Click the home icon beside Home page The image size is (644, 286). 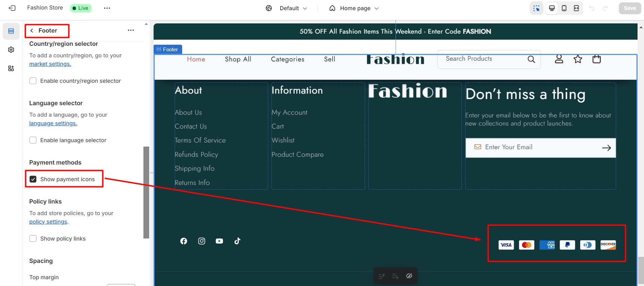(332, 8)
